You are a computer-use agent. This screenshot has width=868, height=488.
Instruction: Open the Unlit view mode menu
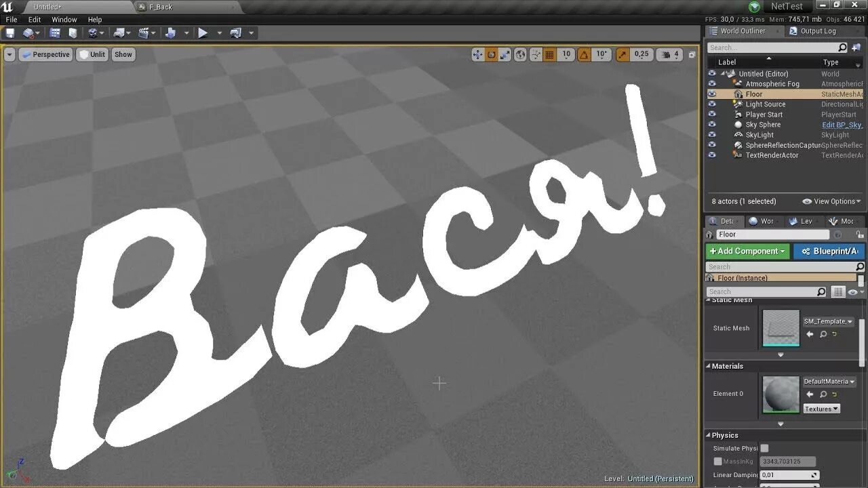point(92,54)
